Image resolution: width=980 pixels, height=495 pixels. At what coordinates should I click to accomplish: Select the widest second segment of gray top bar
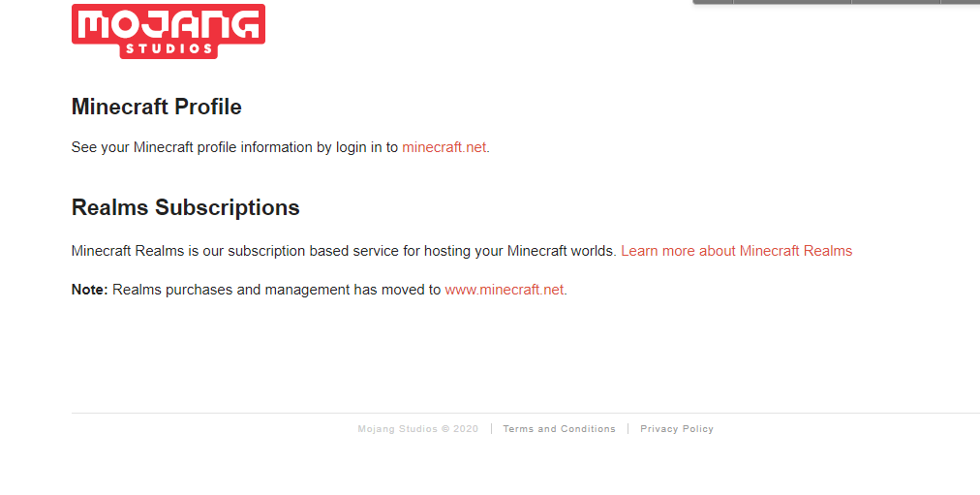point(792,2)
